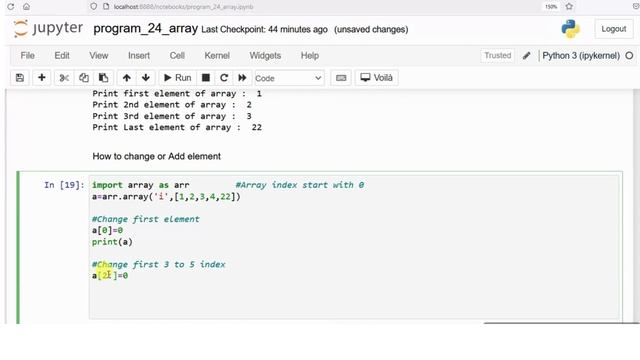Viewport: 640px width, 360px height.
Task: Open the Insert menu
Action: (x=139, y=56)
